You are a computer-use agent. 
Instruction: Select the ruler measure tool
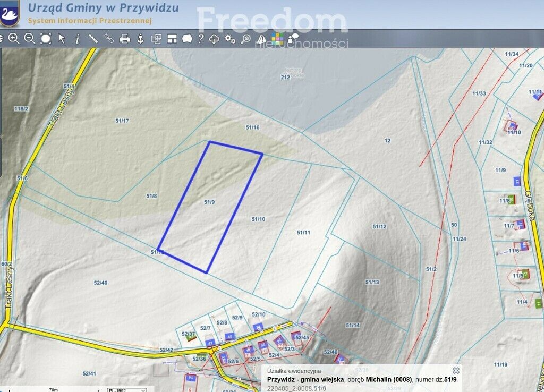click(x=93, y=38)
